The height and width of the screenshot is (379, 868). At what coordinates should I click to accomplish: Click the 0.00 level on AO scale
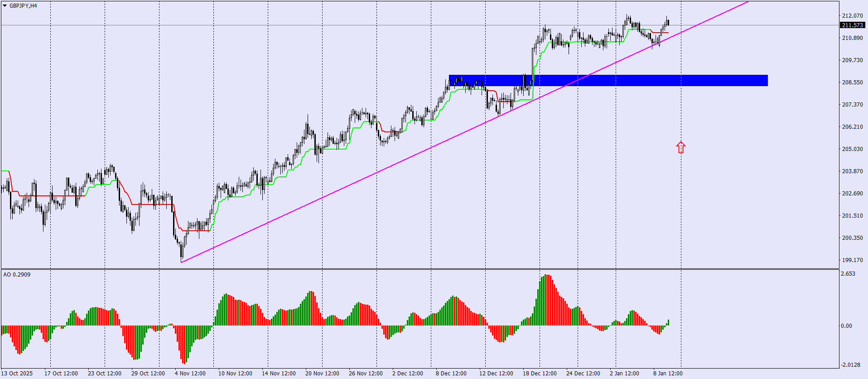pos(847,326)
